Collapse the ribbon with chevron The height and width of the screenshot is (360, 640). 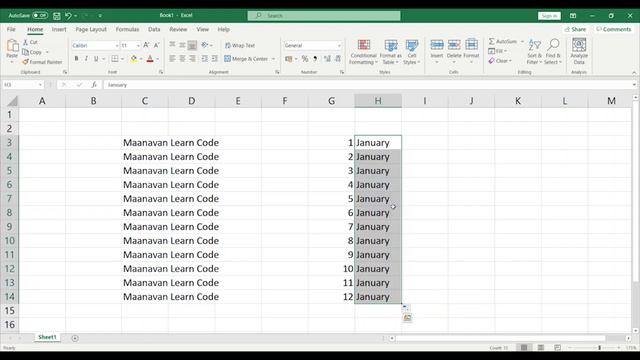click(634, 72)
